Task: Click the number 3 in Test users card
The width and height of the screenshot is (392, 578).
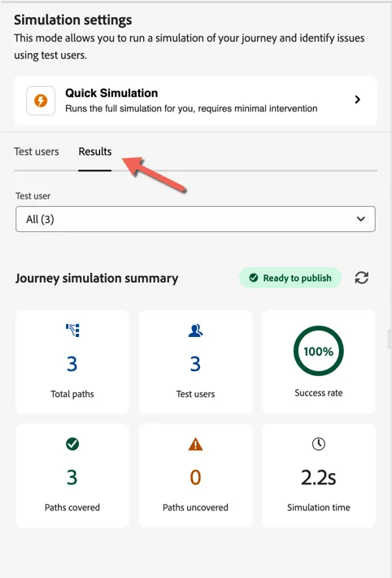Action: [195, 364]
